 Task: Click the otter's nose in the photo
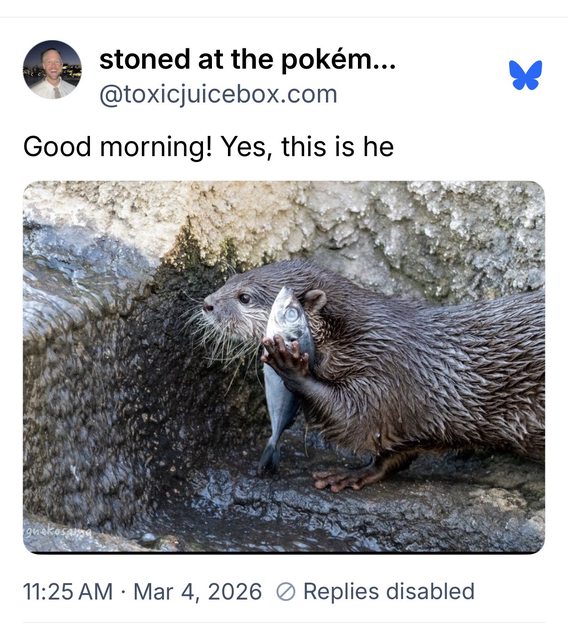[x=209, y=305]
